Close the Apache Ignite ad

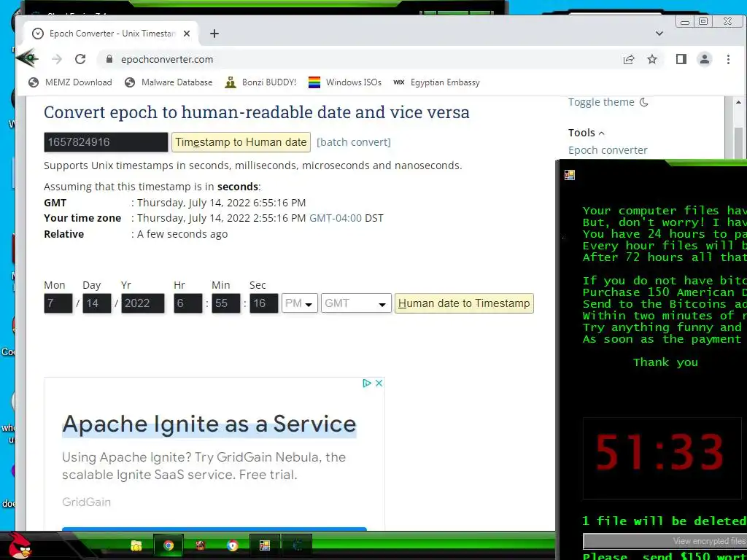pos(379,383)
